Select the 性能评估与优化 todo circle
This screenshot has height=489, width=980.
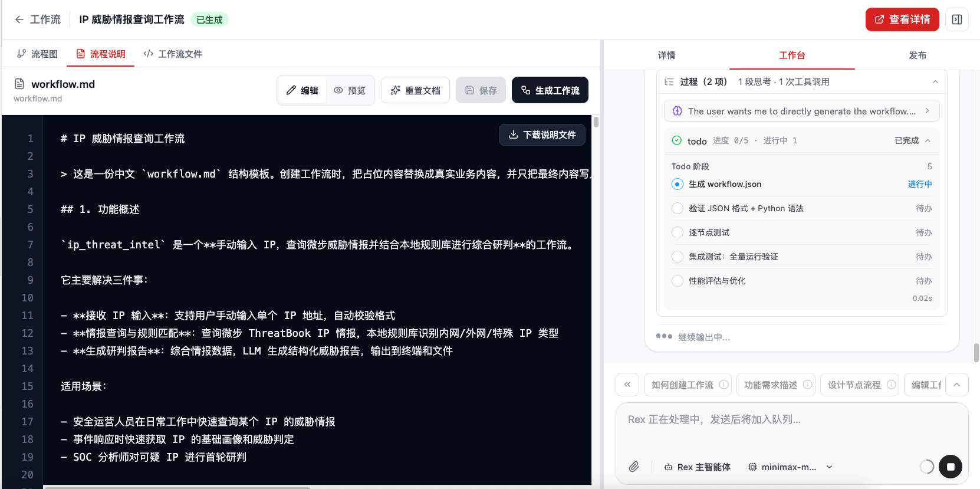point(678,281)
